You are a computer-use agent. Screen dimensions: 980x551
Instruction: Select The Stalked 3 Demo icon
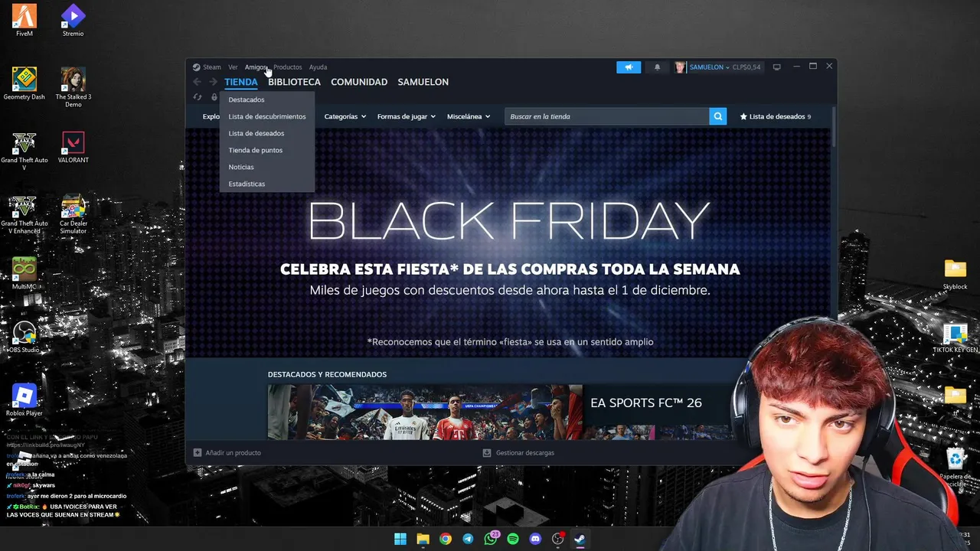pos(73,87)
